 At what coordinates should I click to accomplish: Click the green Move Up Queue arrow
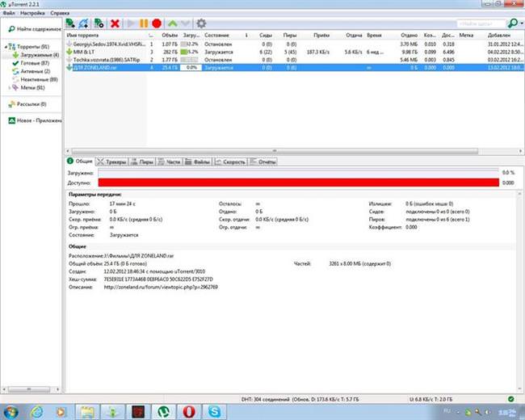point(172,23)
